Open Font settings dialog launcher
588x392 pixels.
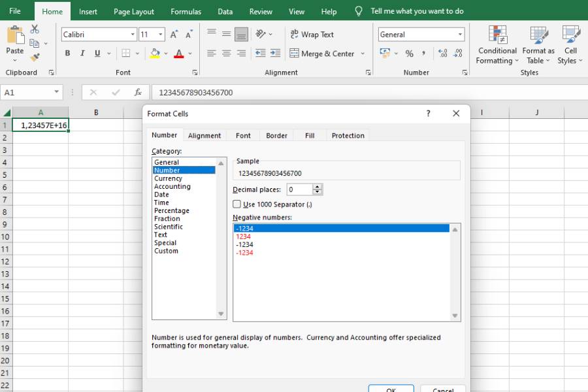[195, 73]
